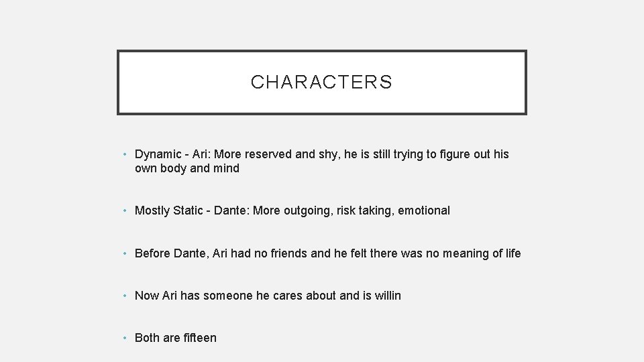Click the CHARACTERS slide title

(x=321, y=82)
